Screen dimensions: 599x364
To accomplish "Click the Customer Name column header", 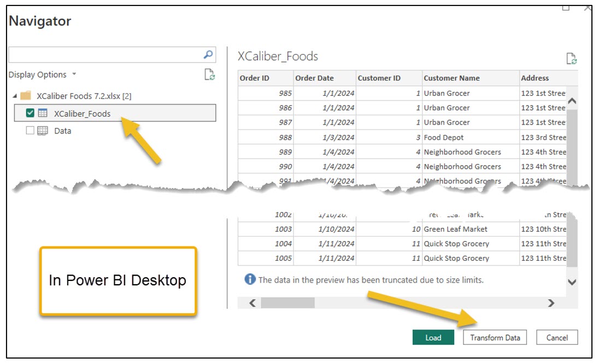I will tap(471, 78).
